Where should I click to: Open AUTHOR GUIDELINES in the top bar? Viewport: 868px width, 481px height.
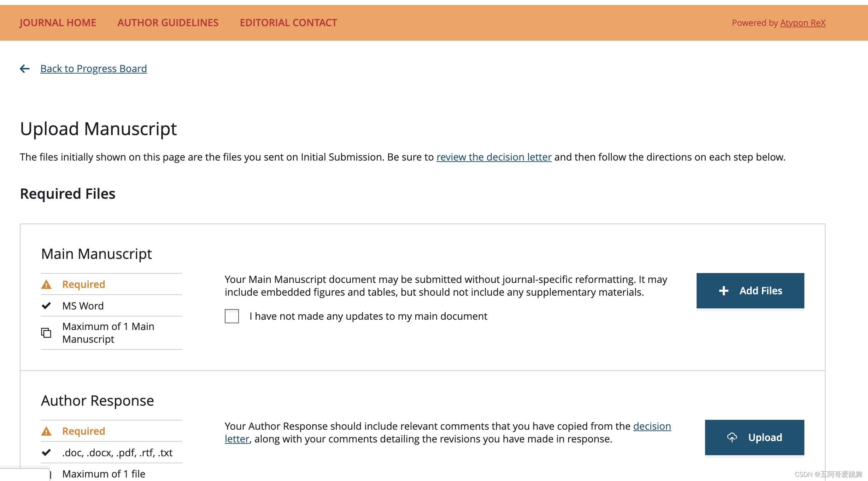point(168,23)
